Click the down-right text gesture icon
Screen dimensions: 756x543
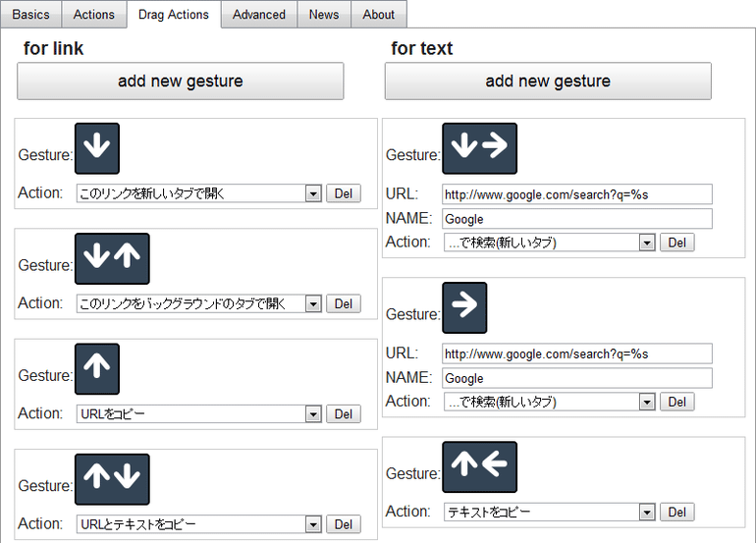[480, 148]
